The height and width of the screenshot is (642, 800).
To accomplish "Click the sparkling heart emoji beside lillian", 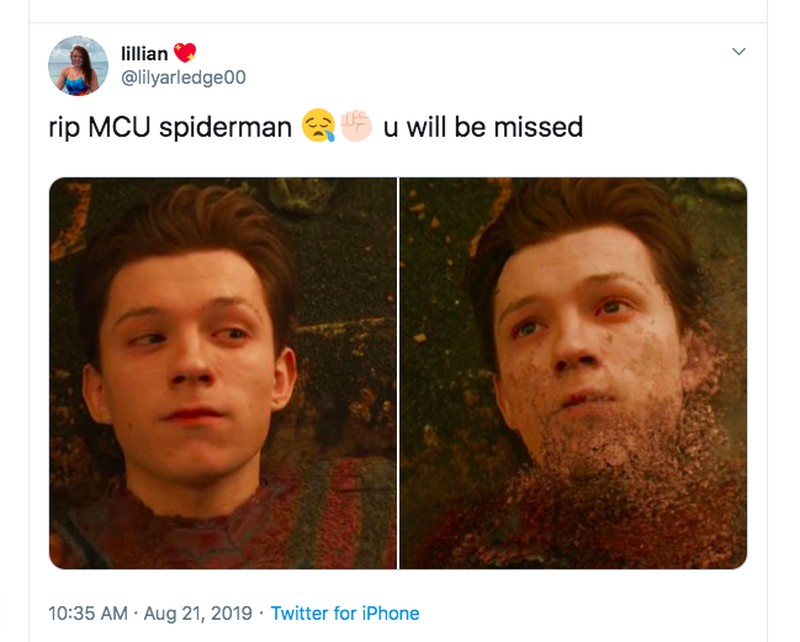I will click(x=185, y=53).
